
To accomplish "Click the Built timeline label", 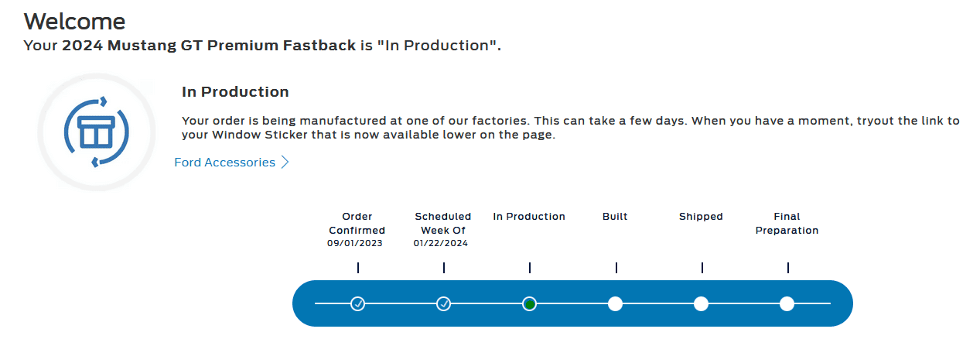I will [x=615, y=217].
